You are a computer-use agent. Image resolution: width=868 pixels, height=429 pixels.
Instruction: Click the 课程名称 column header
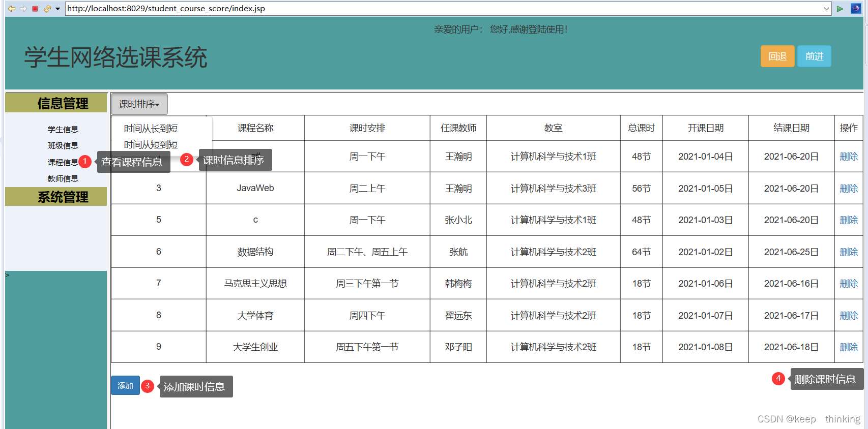pos(255,128)
